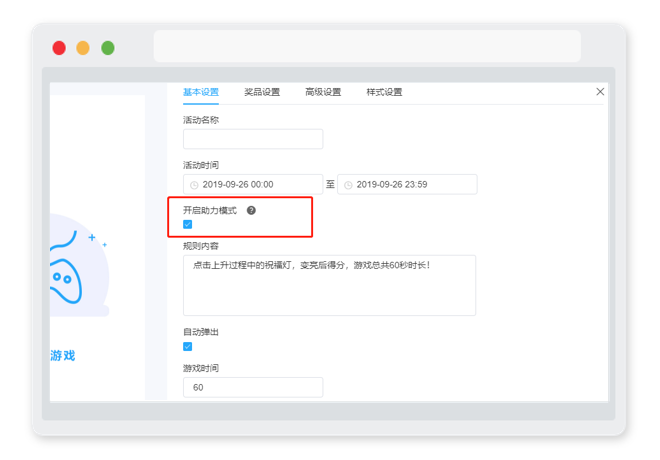Open the end date picker 2019-09-26 23:59
Image resolution: width=660 pixels, height=460 pixels.
407,184
